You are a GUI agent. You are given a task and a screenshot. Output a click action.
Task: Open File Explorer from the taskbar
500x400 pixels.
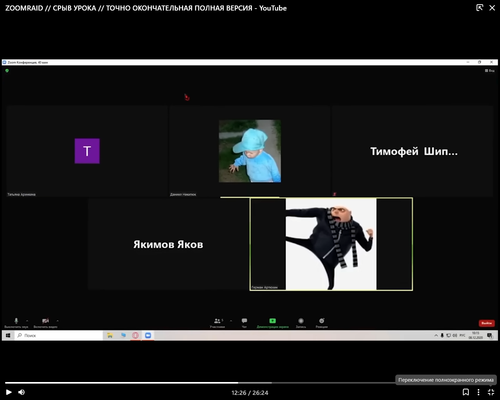pos(110,335)
